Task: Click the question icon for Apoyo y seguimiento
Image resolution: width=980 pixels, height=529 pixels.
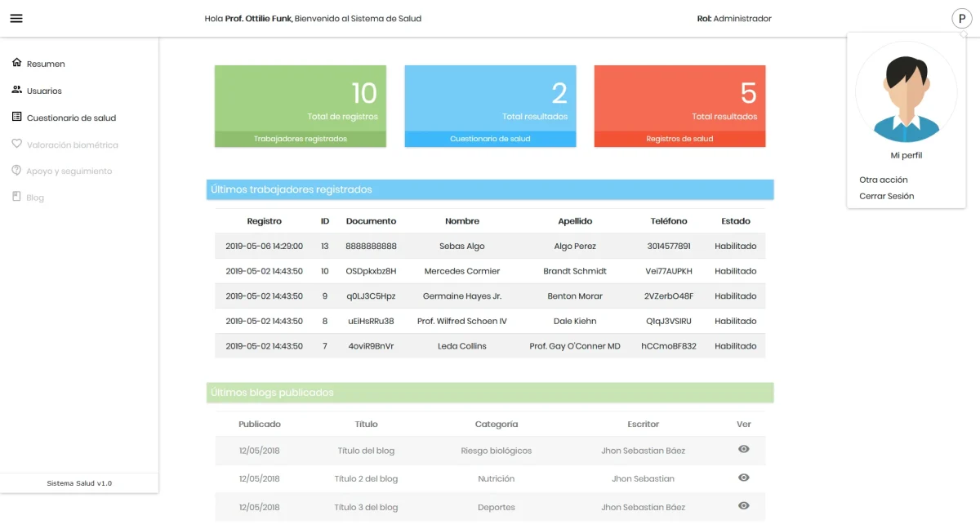Action: pos(16,171)
